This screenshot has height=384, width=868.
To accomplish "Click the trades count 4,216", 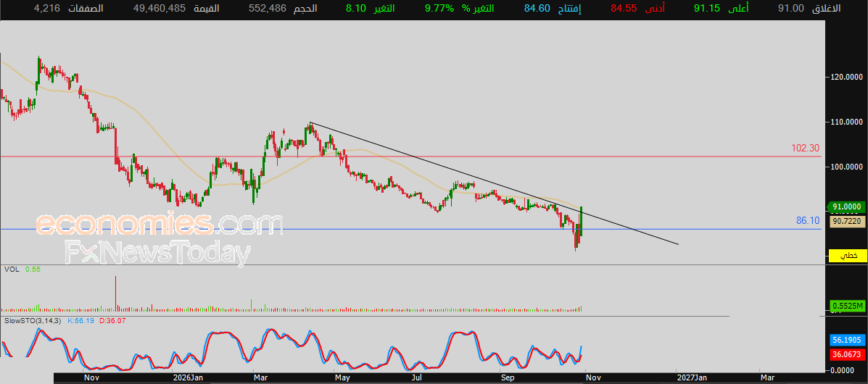I will (x=46, y=8).
